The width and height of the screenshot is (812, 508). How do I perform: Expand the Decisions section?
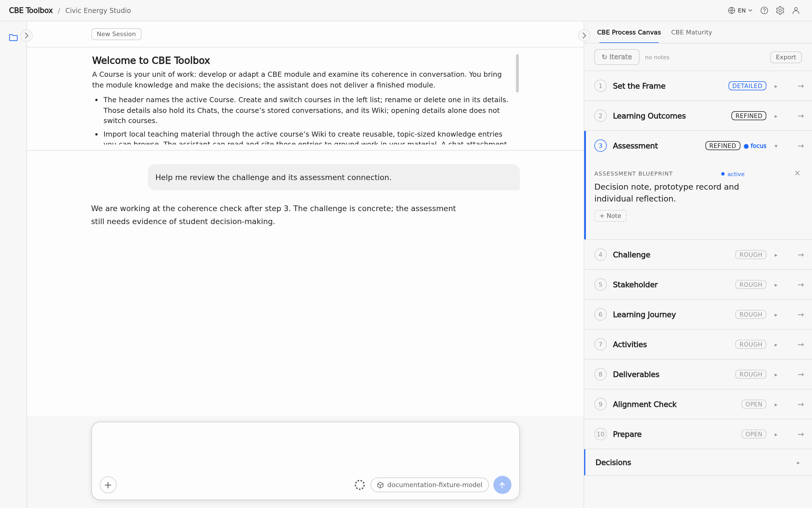click(x=698, y=462)
